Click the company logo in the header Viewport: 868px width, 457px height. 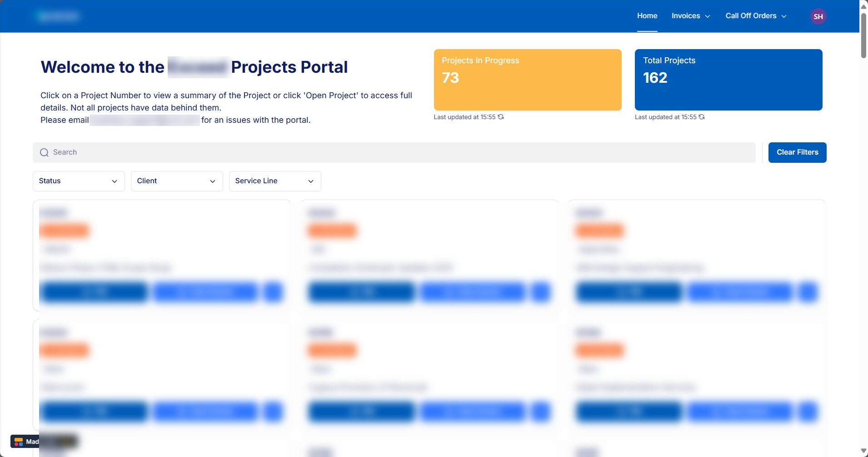coord(58,16)
